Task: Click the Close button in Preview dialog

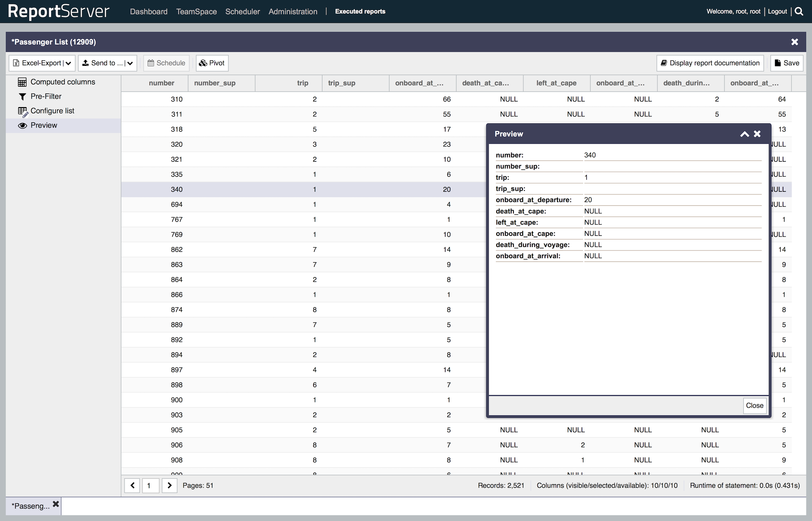Action: 754,405
